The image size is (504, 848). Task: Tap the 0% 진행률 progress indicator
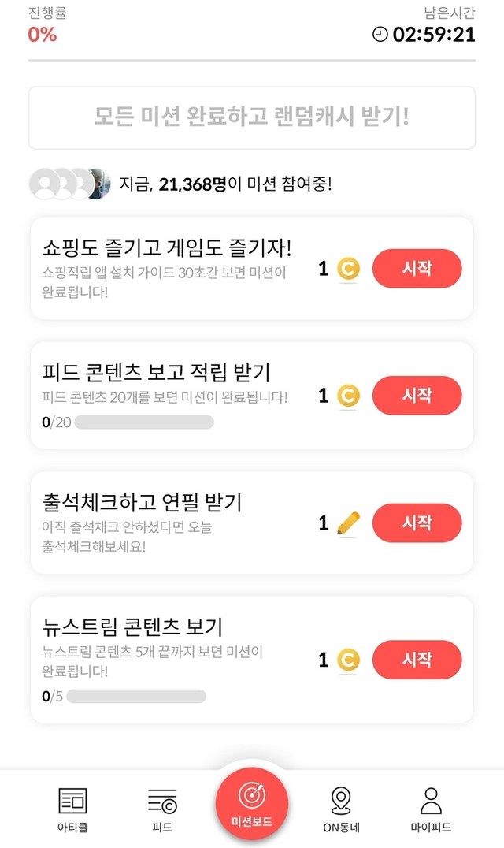[x=43, y=35]
